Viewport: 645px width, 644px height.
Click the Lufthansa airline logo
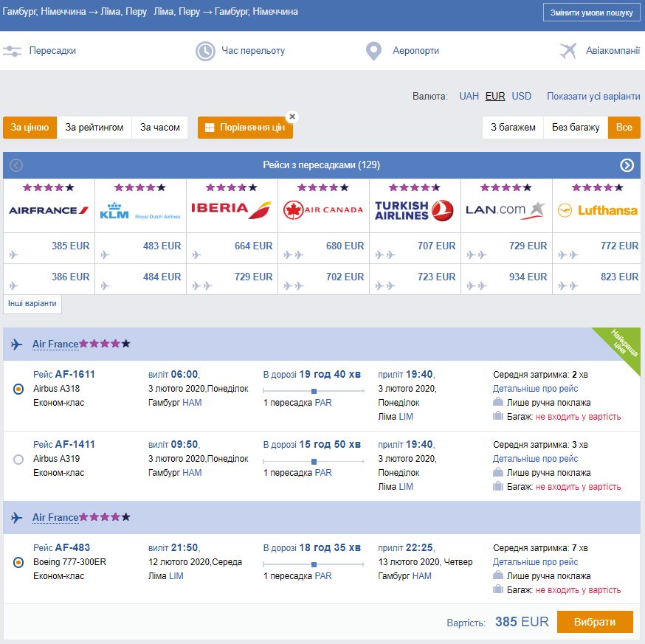[x=597, y=210]
